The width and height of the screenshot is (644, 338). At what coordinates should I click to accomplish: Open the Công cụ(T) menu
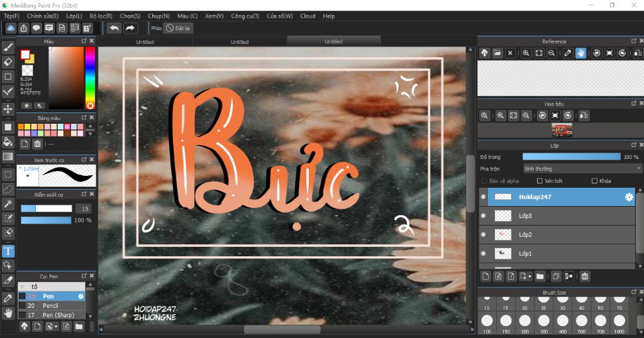245,16
